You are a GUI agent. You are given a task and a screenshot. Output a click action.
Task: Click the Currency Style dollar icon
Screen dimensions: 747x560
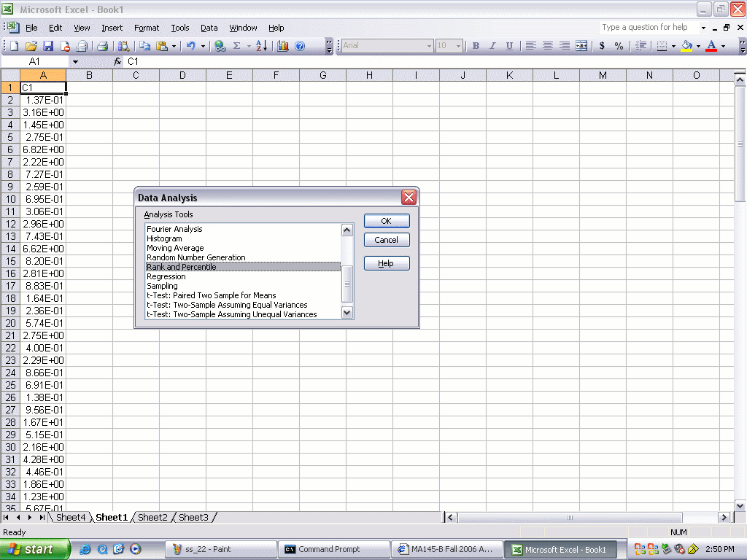pos(602,46)
